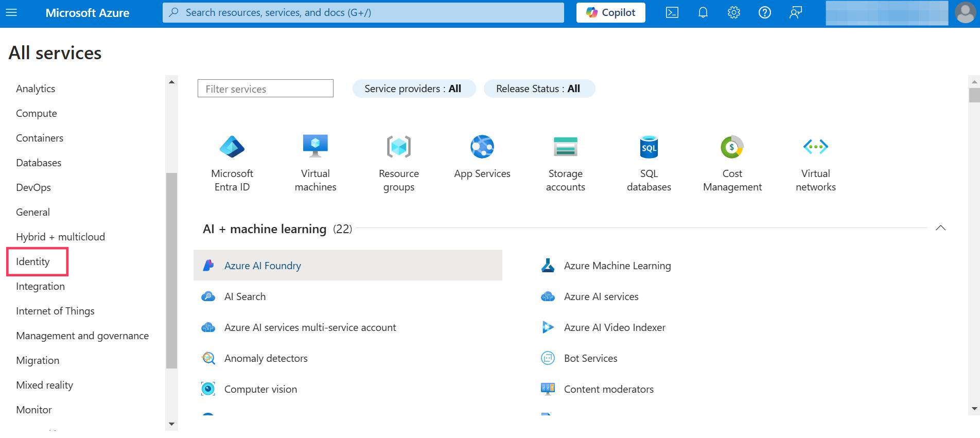Click the category list scrollbar thumb

coord(171,271)
